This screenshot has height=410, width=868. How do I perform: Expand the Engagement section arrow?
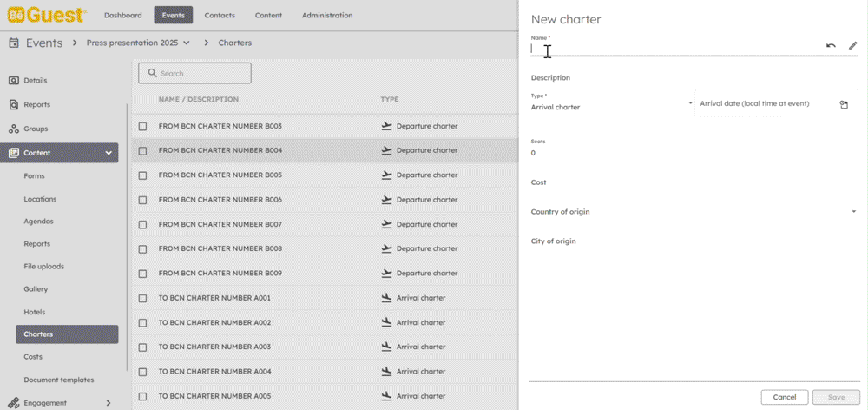[x=108, y=403]
